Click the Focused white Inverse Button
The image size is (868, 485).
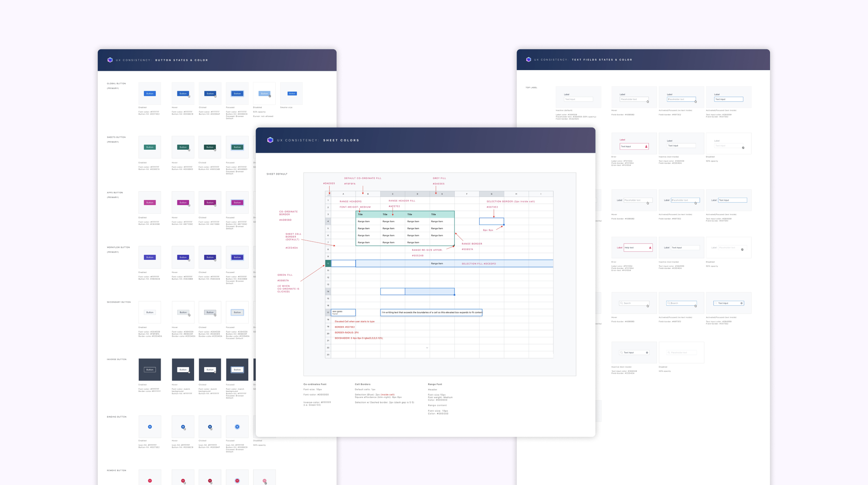[x=237, y=370]
